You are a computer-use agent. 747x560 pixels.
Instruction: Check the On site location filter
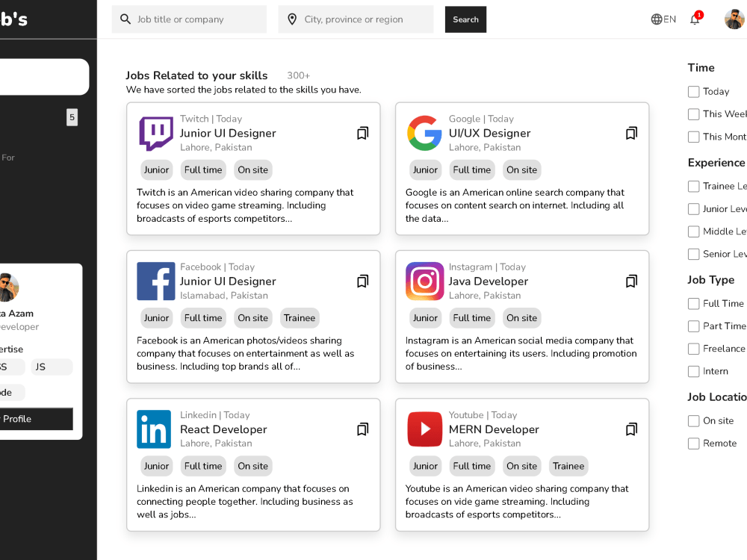[x=694, y=421]
